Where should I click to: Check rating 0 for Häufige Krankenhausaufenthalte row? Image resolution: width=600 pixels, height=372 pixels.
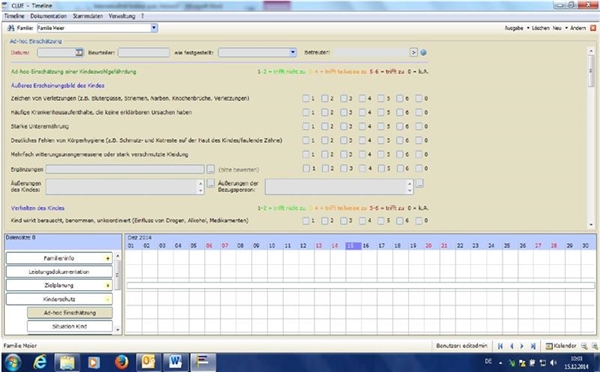pyautogui.click(x=419, y=113)
